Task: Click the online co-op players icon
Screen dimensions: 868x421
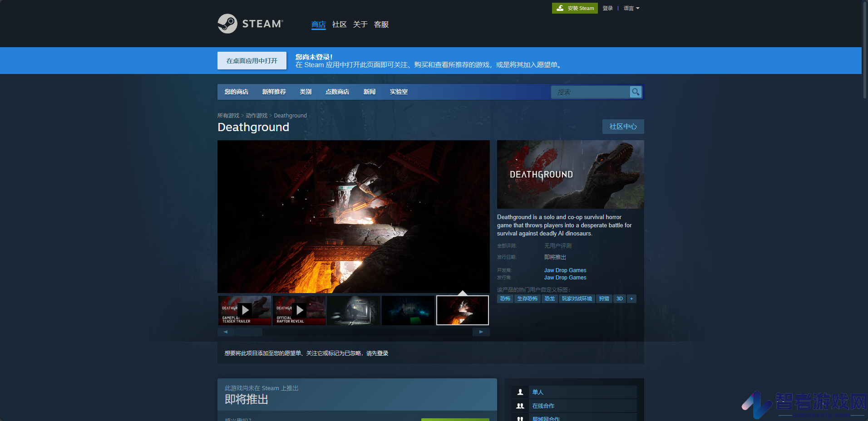Action: (520, 406)
